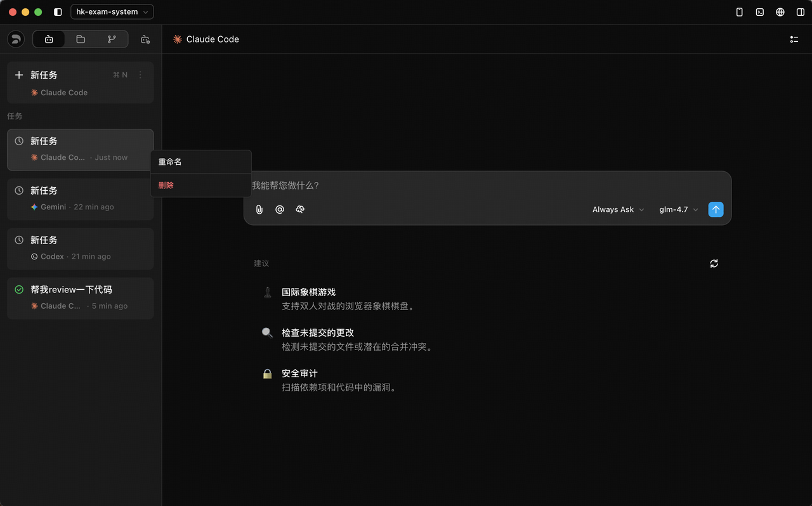Open the glm-4.7 model selector

[678, 209]
